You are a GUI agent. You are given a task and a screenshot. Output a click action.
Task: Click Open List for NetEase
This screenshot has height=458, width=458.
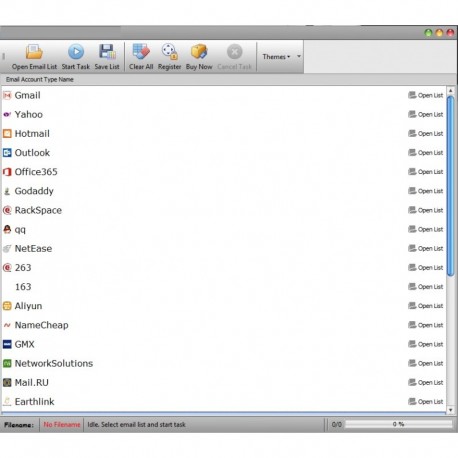[x=426, y=249]
